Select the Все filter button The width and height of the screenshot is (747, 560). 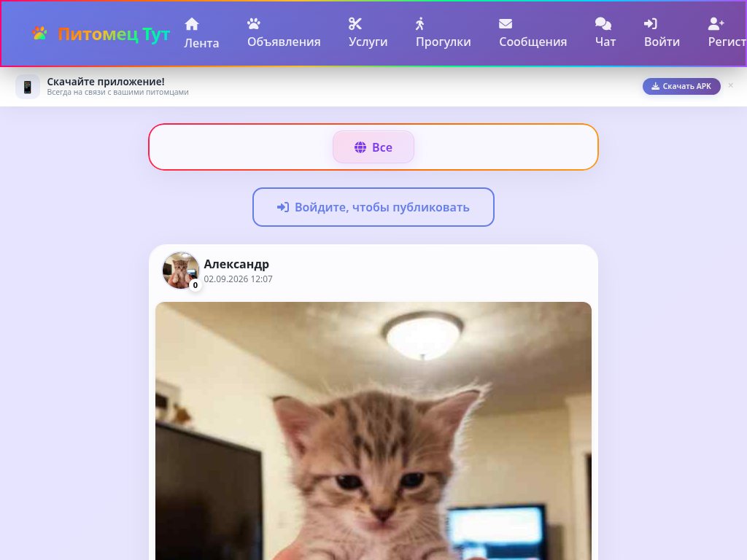(373, 147)
